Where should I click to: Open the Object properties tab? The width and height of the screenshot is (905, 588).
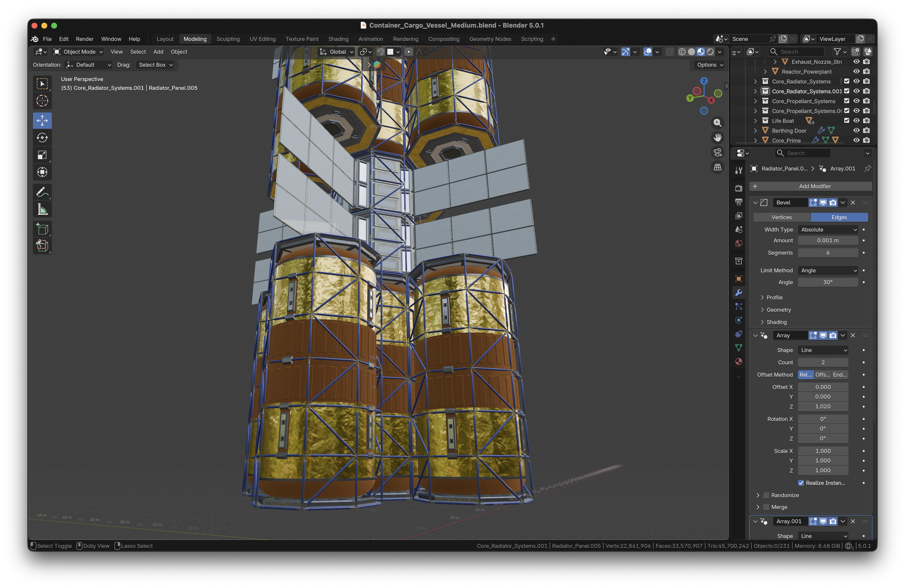tap(738, 279)
